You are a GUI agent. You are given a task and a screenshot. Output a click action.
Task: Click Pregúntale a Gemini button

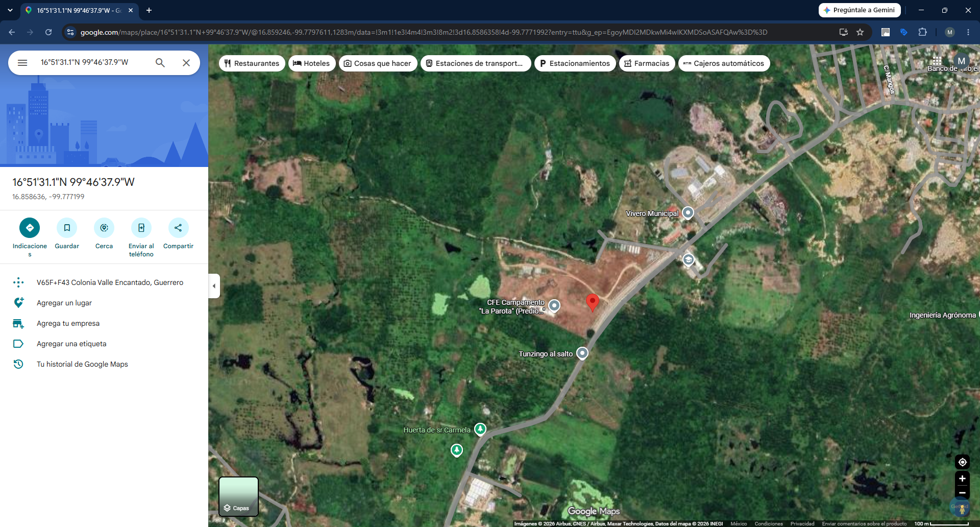point(860,10)
